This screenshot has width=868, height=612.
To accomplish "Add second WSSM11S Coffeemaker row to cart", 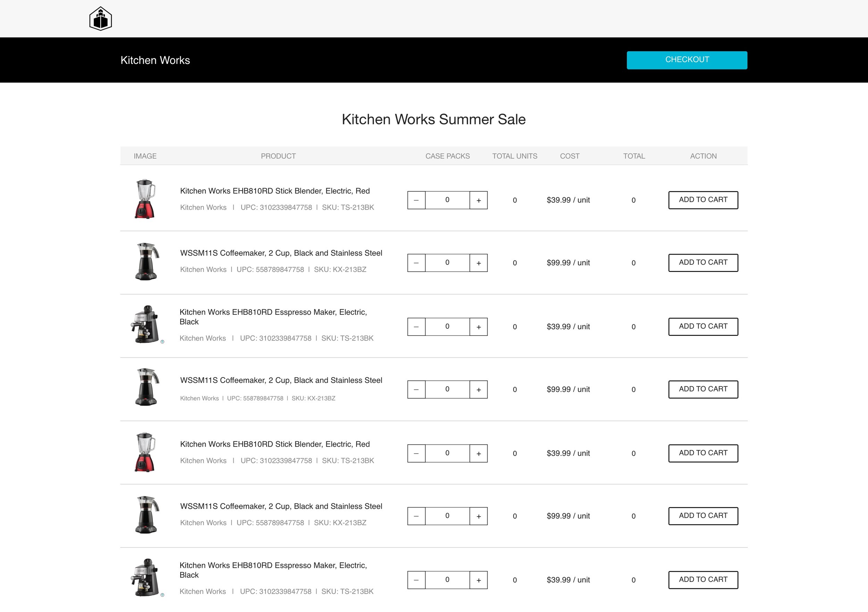I will [703, 390].
